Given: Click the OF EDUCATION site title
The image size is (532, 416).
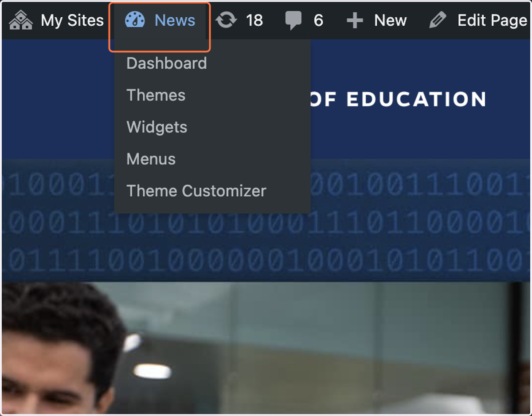Looking at the screenshot, I should tap(398, 99).
